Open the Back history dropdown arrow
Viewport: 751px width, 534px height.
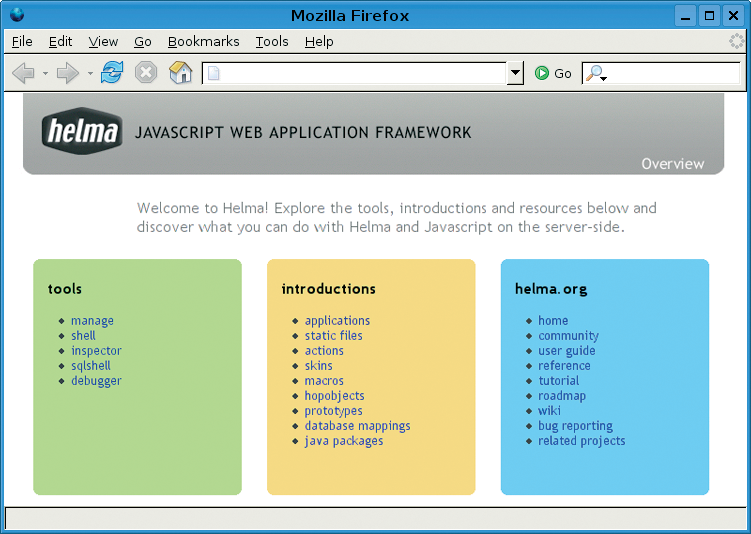point(45,74)
